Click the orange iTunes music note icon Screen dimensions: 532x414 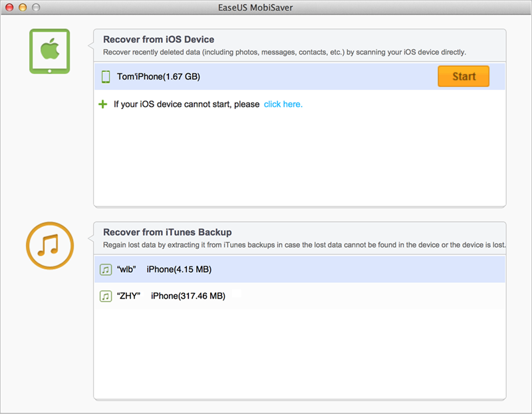49,246
